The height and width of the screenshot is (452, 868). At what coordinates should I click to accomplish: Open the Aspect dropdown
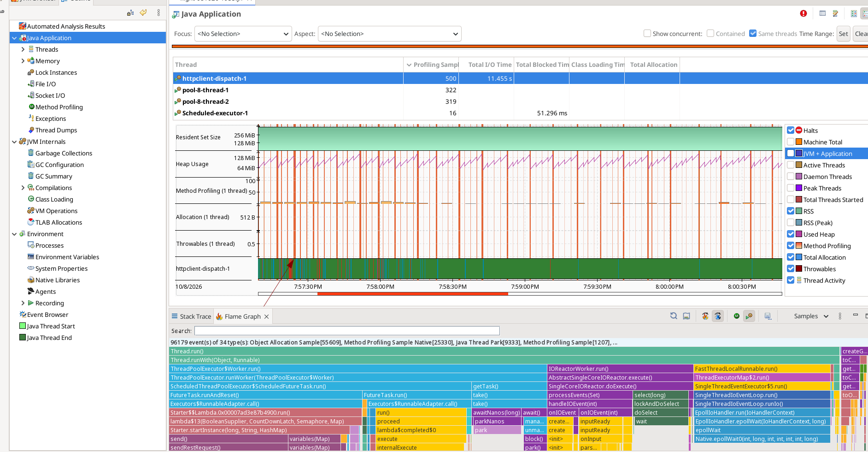389,34
